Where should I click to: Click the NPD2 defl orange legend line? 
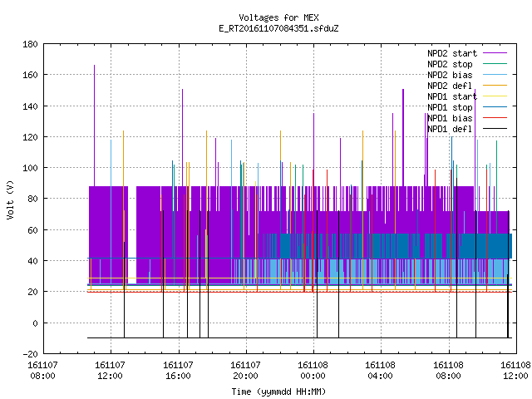click(x=495, y=86)
